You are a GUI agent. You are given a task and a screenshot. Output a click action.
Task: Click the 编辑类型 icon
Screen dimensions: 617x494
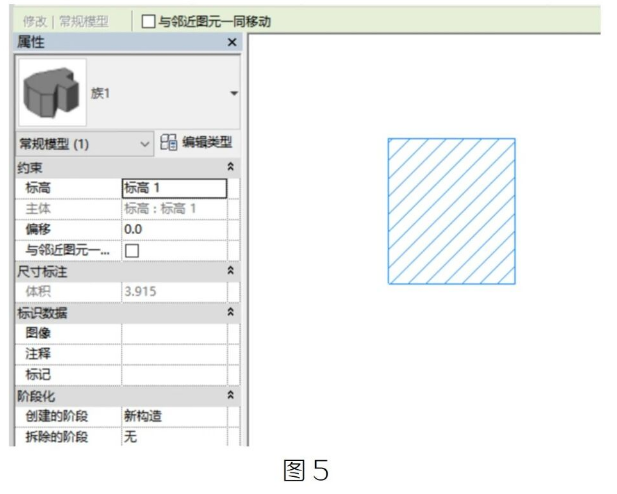pyautogui.click(x=168, y=142)
